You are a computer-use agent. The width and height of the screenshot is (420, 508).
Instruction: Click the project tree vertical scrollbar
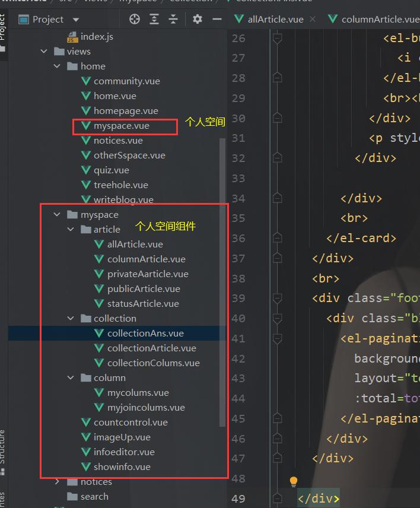tap(222, 282)
